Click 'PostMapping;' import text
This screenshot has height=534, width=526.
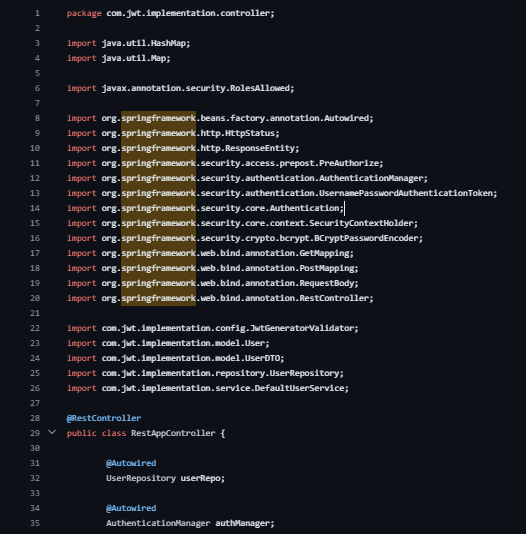pyautogui.click(x=329, y=268)
